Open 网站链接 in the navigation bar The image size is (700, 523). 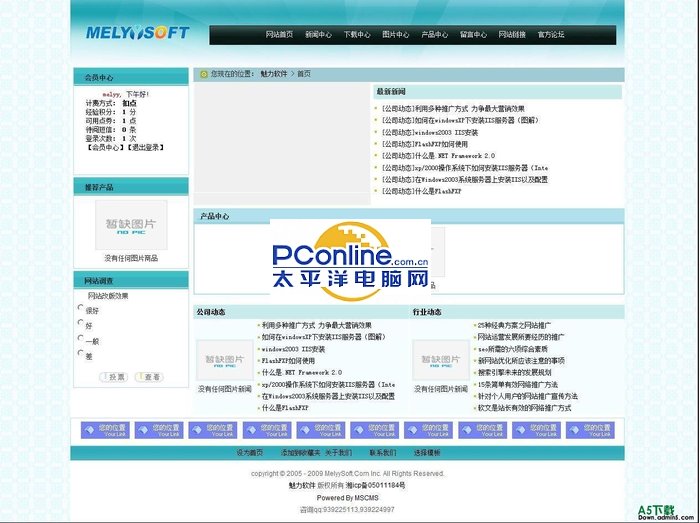point(512,34)
